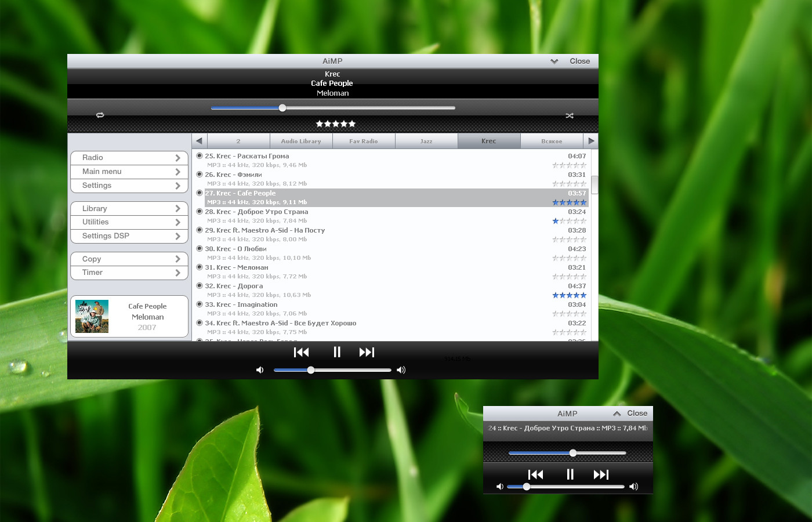Viewport: 812px width, 522px height.
Task: Click the loud speaker icon in main player
Action: click(401, 370)
